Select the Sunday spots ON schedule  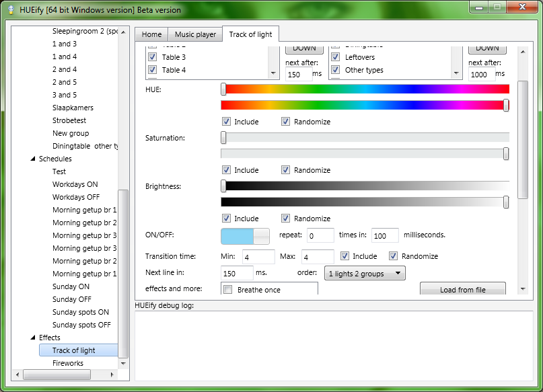pyautogui.click(x=81, y=312)
